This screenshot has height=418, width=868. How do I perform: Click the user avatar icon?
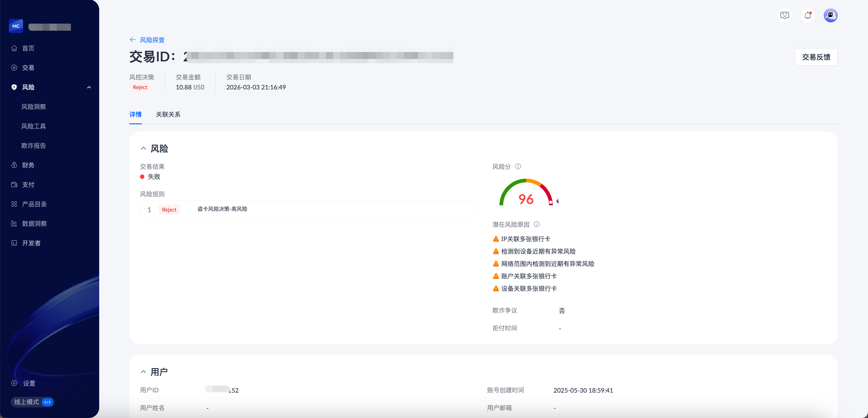pyautogui.click(x=830, y=15)
